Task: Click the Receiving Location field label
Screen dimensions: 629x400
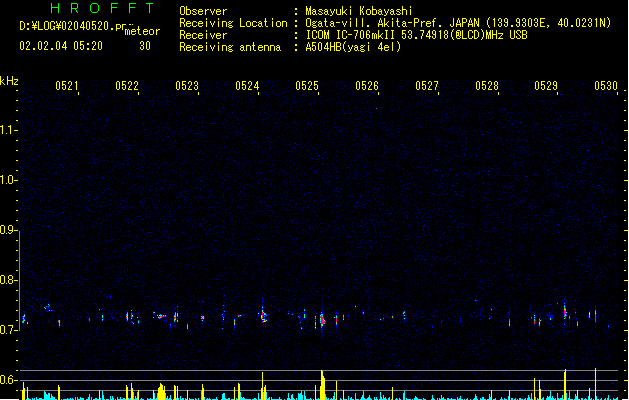Action: tap(233, 23)
